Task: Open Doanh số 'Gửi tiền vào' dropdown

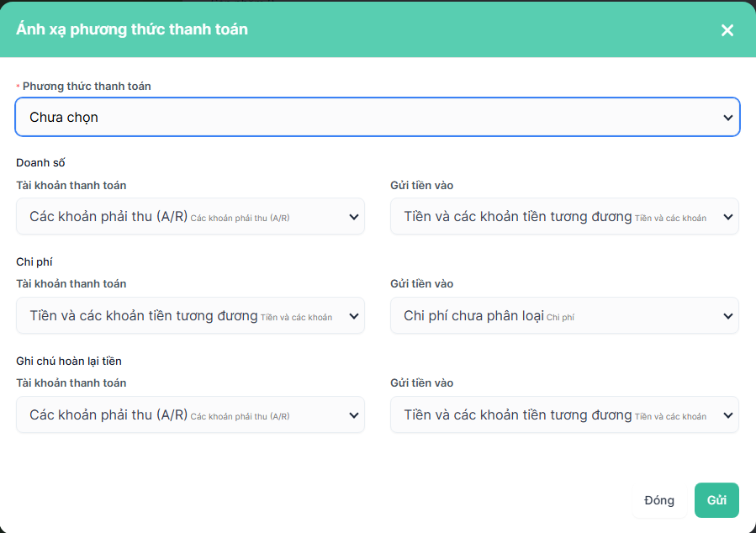Action: pos(555,216)
